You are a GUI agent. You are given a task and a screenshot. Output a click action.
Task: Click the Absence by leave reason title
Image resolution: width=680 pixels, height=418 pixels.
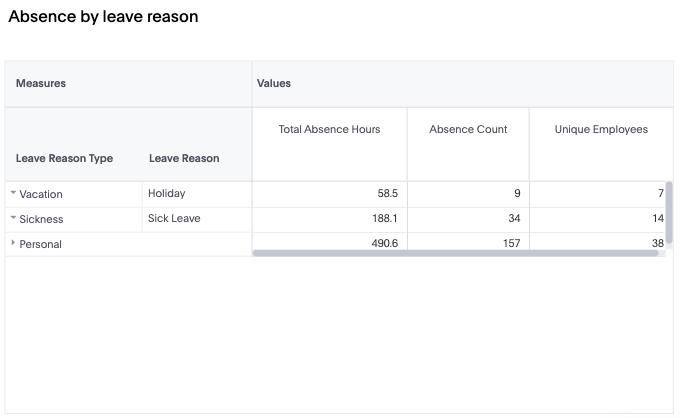[103, 17]
